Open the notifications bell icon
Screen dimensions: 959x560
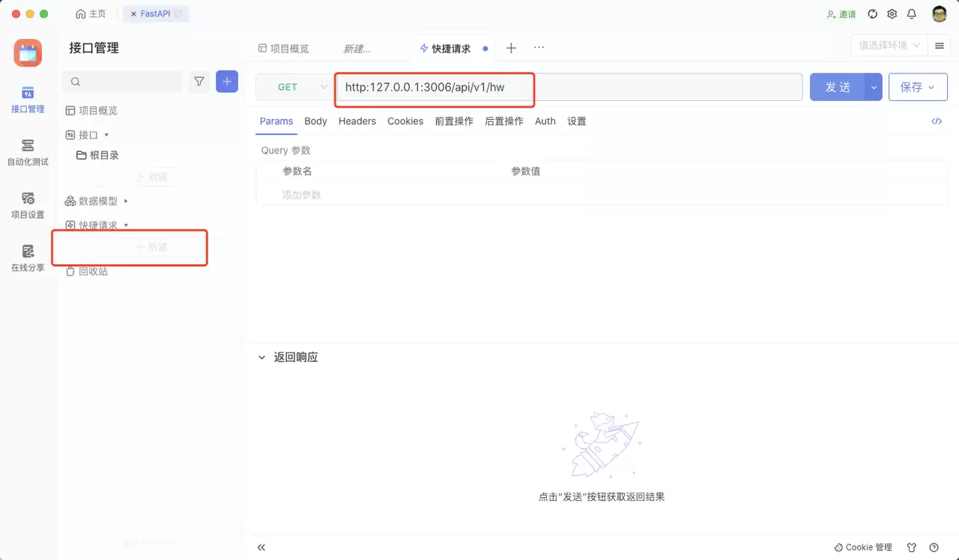912,14
